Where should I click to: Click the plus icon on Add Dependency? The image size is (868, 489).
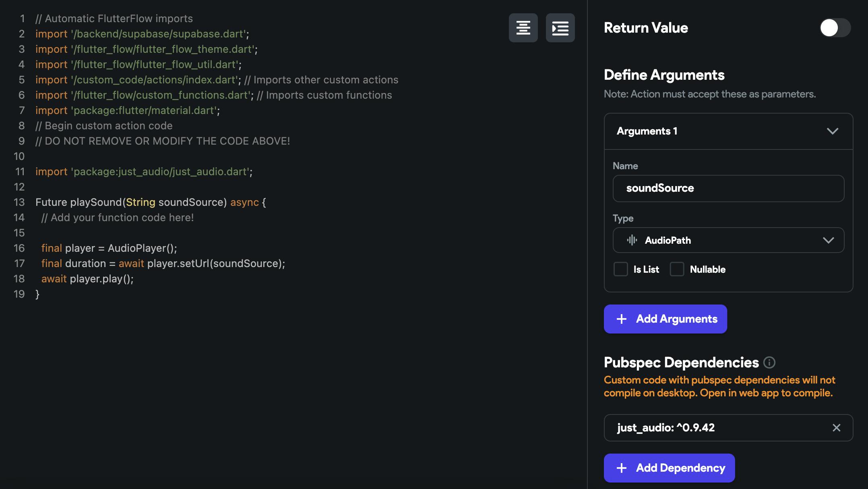click(x=621, y=468)
